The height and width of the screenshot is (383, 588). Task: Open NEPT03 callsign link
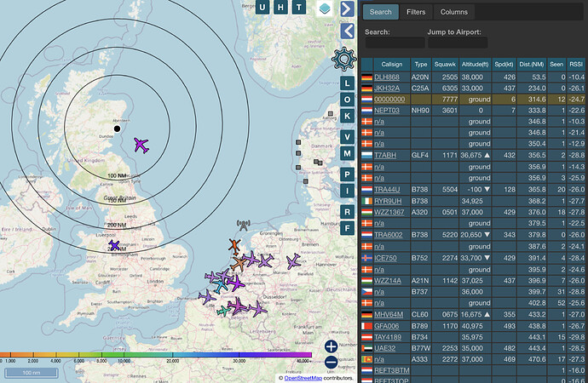click(x=387, y=111)
